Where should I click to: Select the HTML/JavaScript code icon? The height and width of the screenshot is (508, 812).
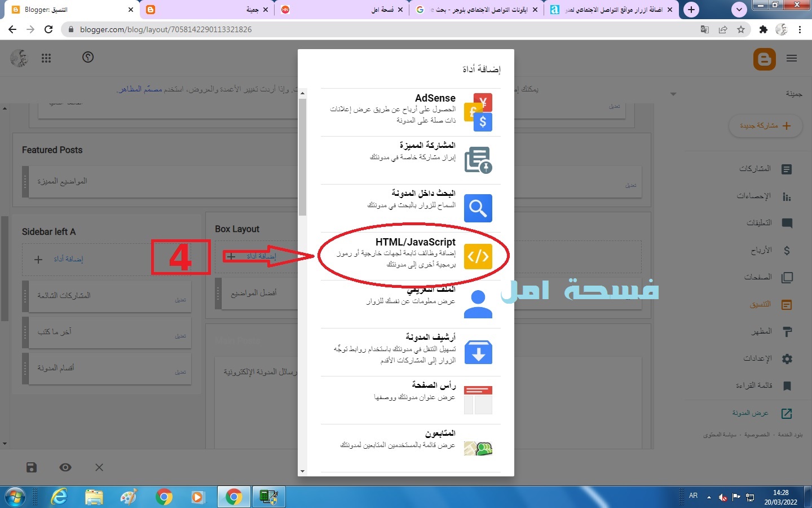click(478, 256)
